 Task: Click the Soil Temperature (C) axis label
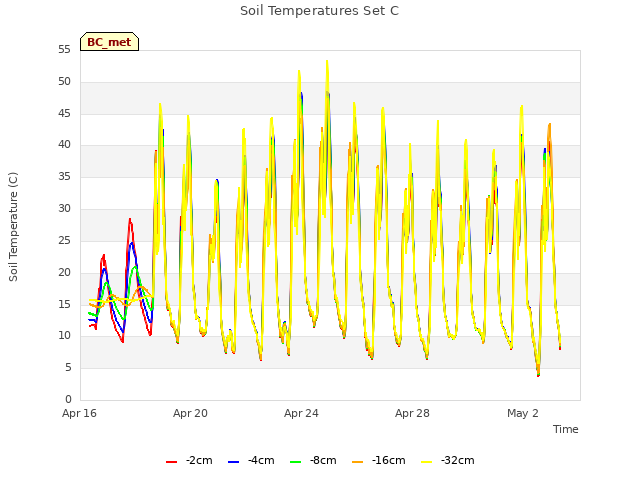[13, 227]
